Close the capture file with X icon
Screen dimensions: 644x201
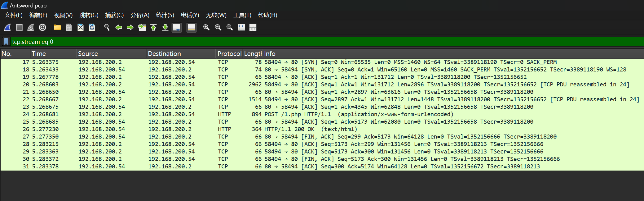coord(81,28)
